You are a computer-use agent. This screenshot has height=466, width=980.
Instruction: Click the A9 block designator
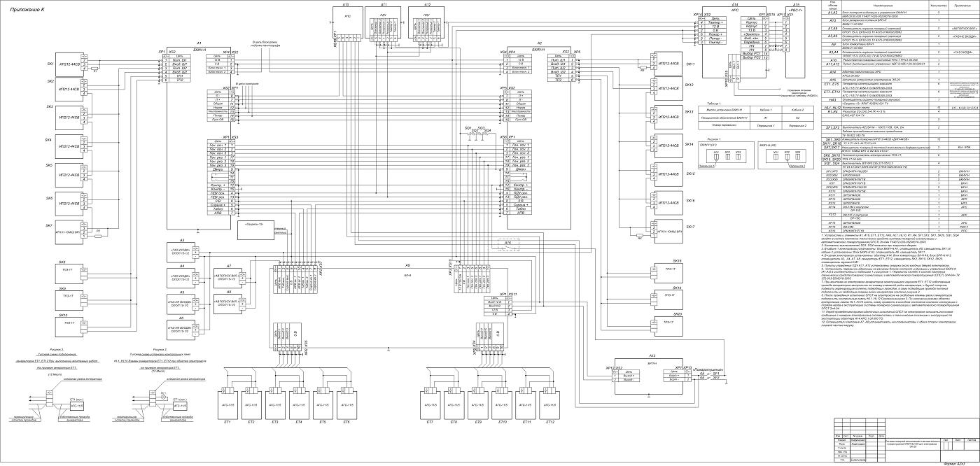(407, 264)
